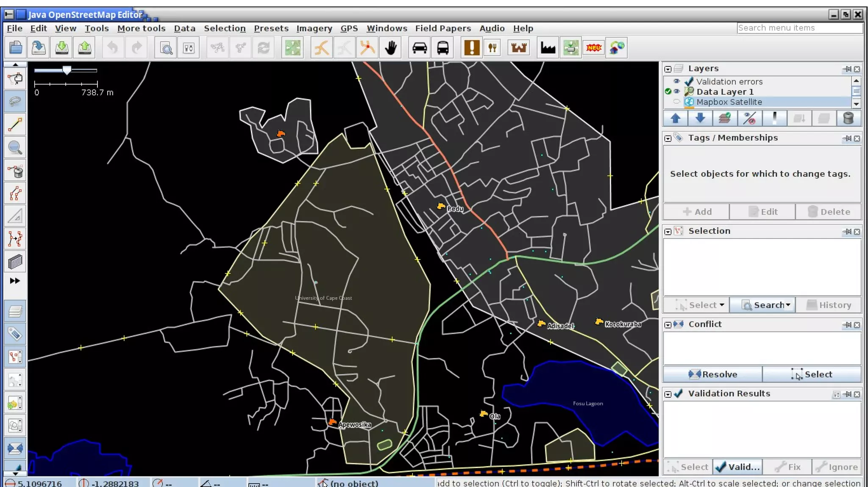Move selected layer up arrow
868x487 pixels.
676,118
